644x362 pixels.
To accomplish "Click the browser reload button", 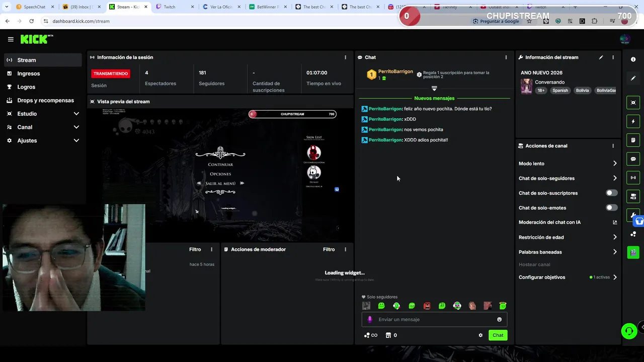I will tap(31, 21).
